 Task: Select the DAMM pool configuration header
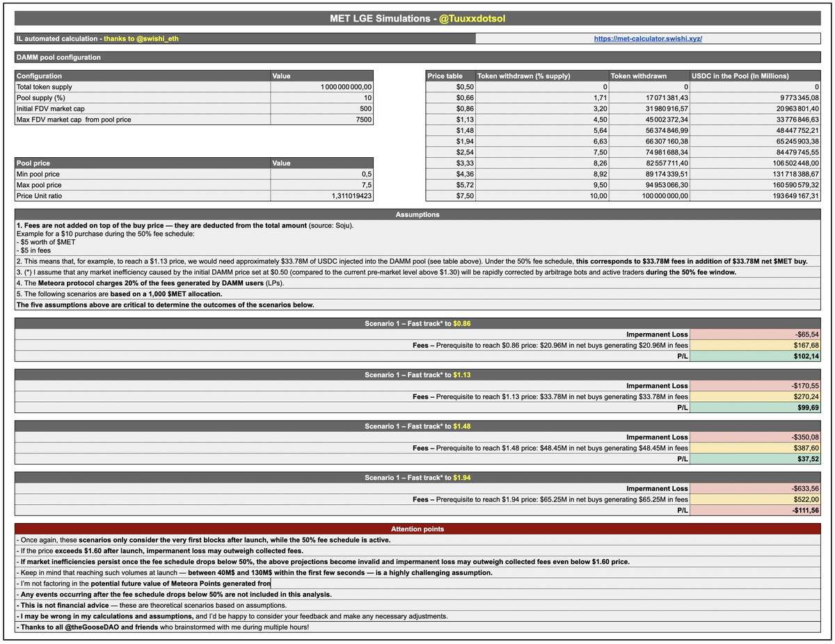click(x=417, y=58)
